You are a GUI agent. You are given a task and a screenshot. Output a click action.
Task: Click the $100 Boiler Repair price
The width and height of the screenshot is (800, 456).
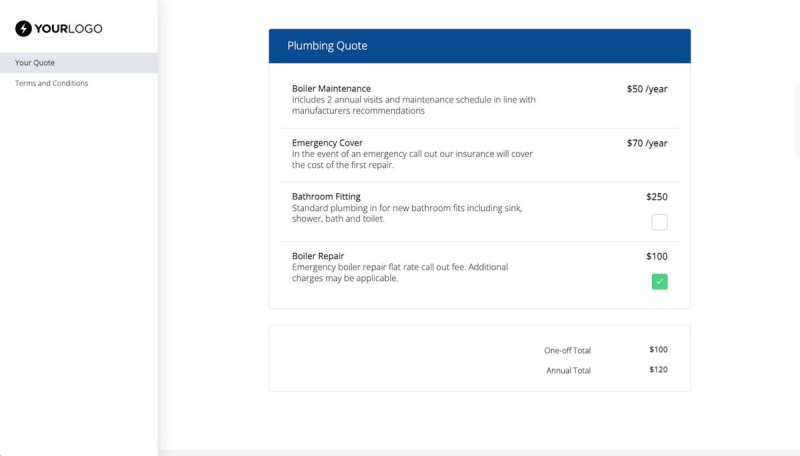656,256
